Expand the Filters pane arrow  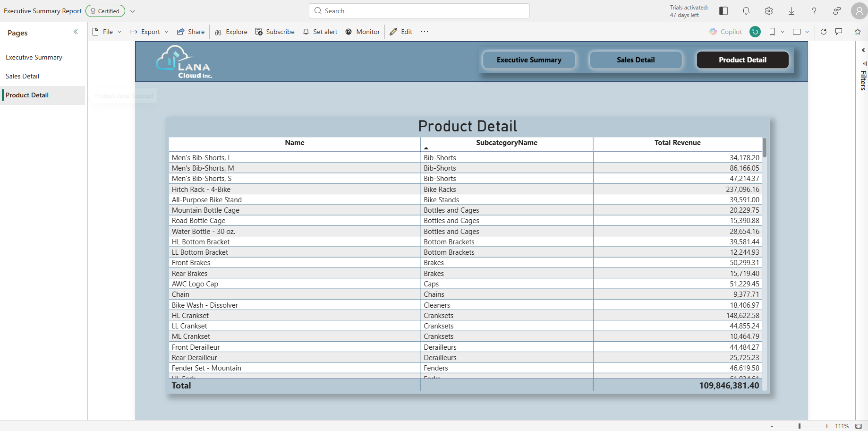(x=863, y=50)
